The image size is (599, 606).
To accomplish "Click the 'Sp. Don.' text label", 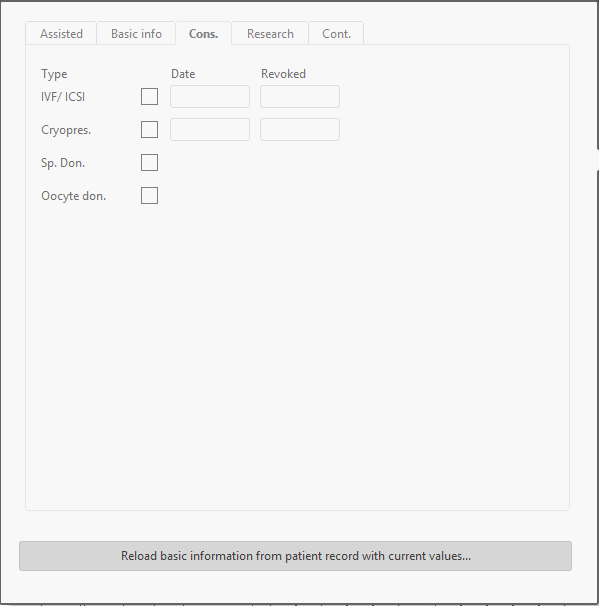I will click(x=63, y=163).
